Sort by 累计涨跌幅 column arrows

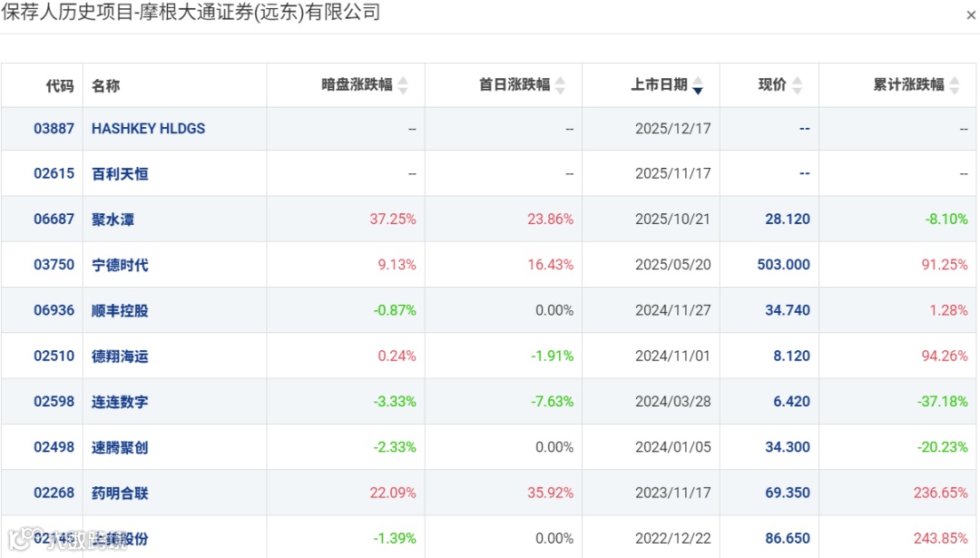(955, 85)
